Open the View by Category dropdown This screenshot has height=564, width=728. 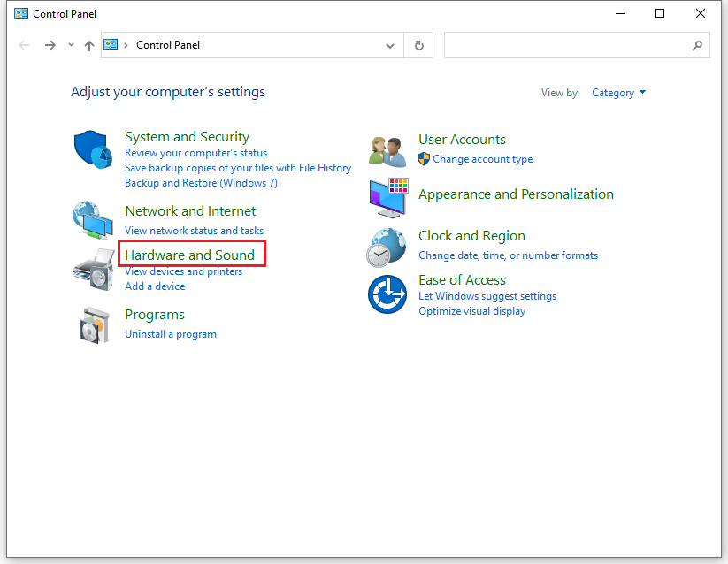pyautogui.click(x=617, y=92)
